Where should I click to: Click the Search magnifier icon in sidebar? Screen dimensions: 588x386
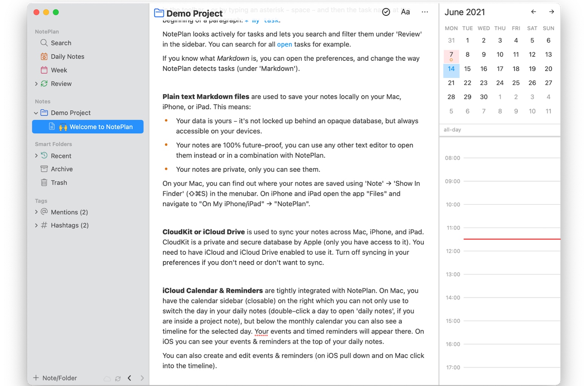[x=44, y=43]
